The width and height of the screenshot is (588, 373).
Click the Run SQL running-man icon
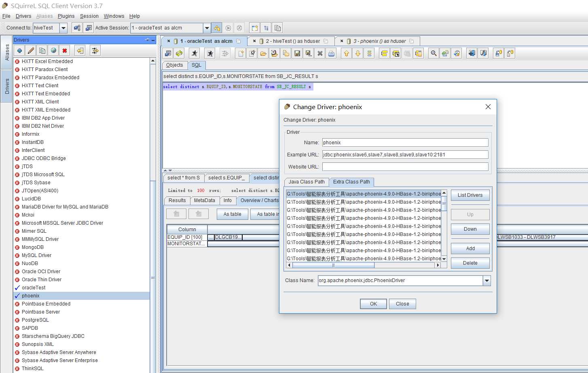[x=195, y=53]
